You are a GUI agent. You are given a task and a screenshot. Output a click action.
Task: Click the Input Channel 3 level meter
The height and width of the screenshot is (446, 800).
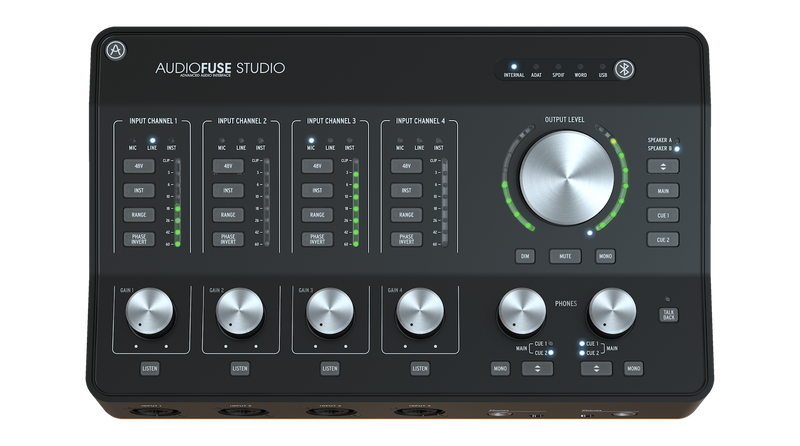tap(356, 203)
